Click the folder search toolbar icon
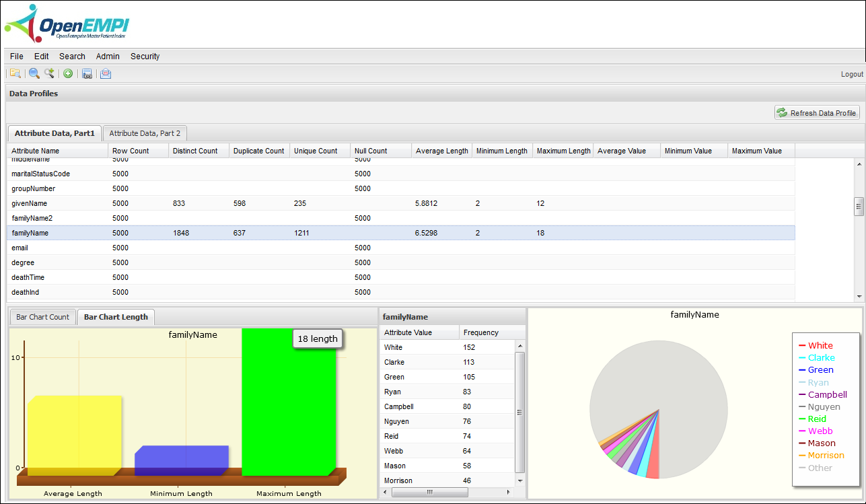 coord(15,74)
